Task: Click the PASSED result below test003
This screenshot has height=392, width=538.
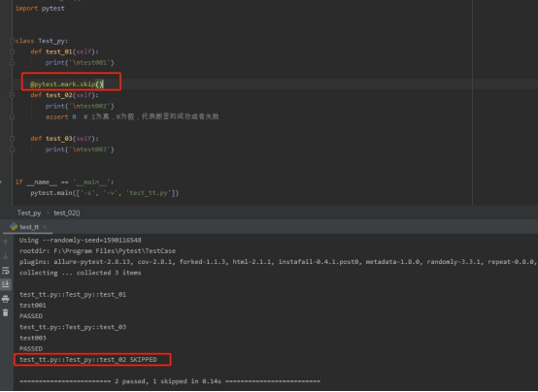Action: click(x=31, y=348)
